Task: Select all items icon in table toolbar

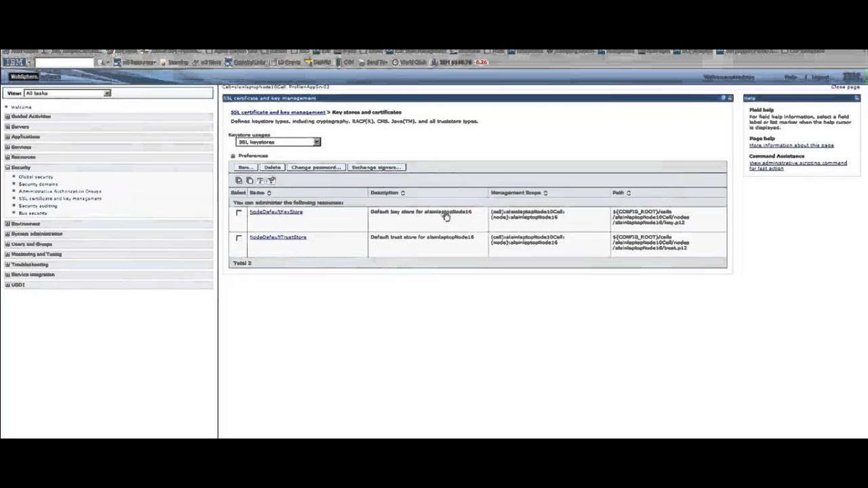Action: 239,180
